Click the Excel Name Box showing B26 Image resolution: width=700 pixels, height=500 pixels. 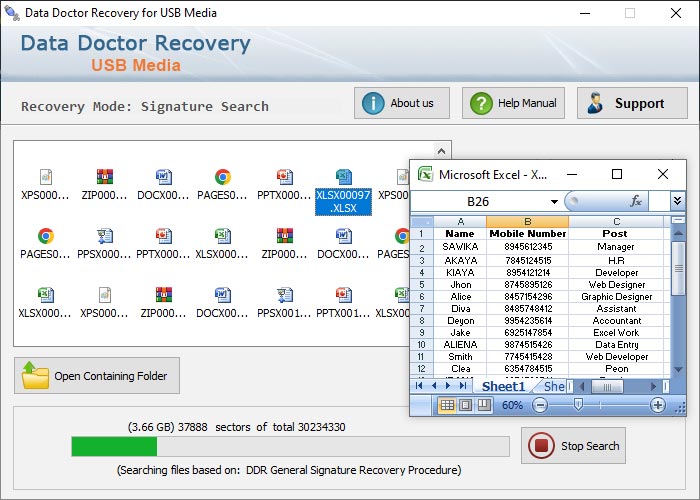[x=478, y=202]
